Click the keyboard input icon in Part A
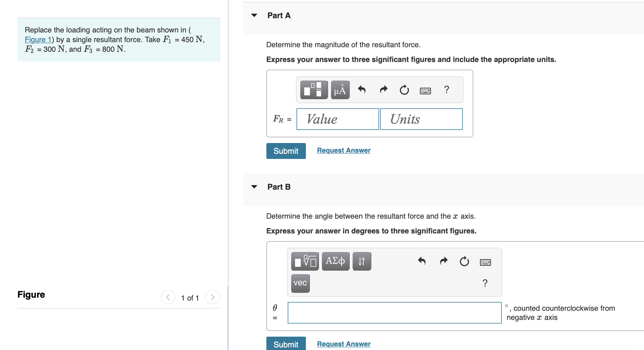Screen dimensions: 644x350 (x=424, y=89)
